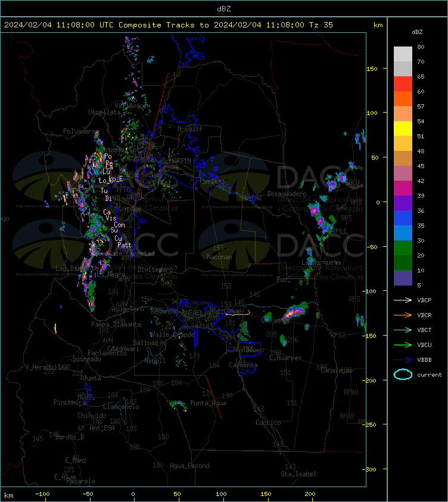Click the orange 60 dBZ color swatch

tap(403, 98)
